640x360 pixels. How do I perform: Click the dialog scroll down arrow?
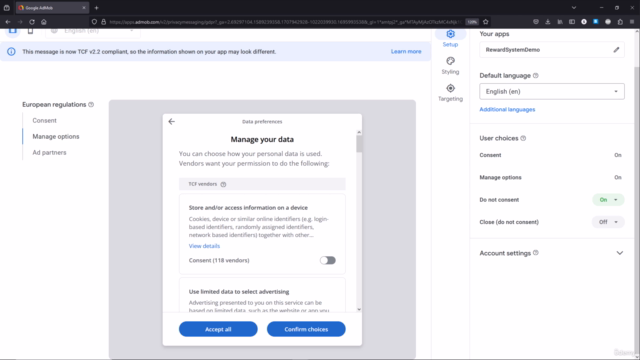click(x=359, y=309)
